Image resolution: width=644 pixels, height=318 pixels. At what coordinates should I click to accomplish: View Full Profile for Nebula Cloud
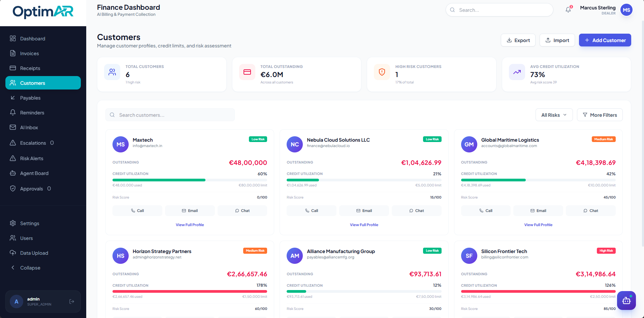pyautogui.click(x=364, y=225)
